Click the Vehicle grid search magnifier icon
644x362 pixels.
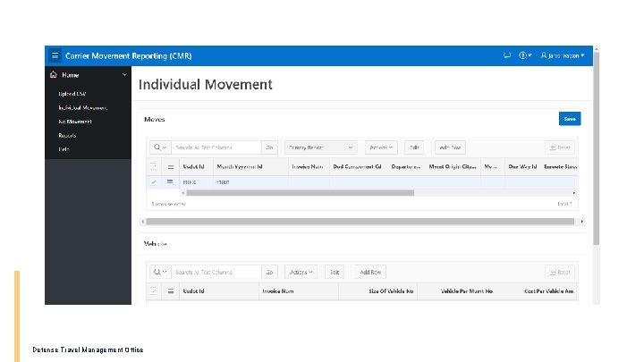tap(159, 272)
